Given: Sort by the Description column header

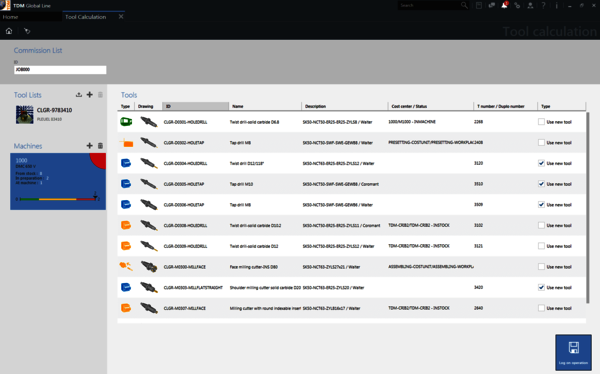Looking at the screenshot, I should point(344,106).
